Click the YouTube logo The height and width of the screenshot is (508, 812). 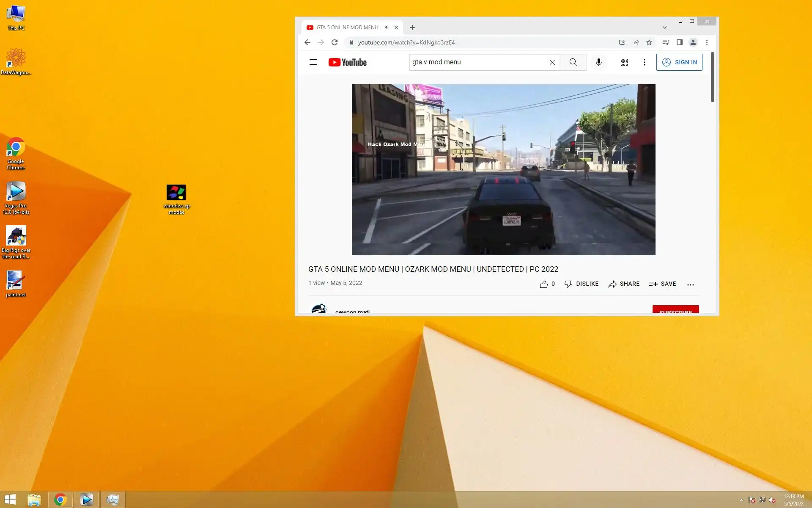[x=347, y=62]
